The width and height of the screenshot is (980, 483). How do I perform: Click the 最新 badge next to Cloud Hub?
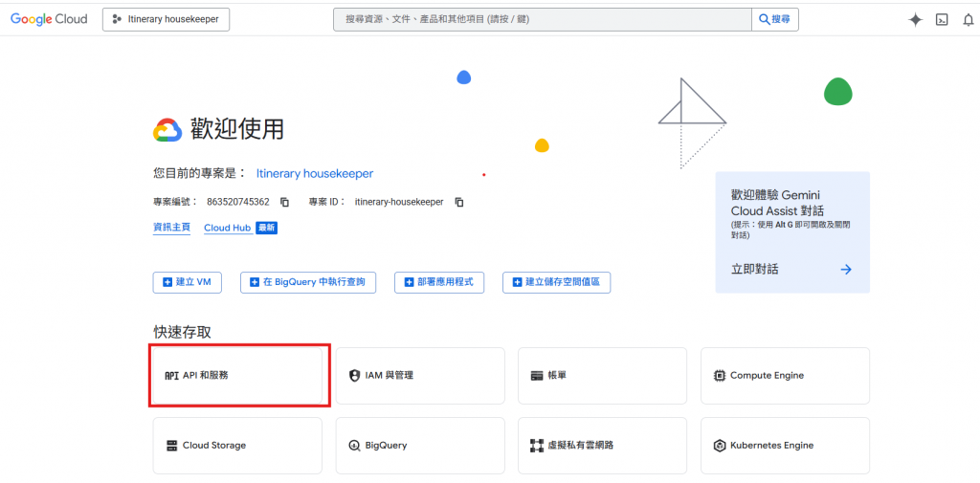266,228
